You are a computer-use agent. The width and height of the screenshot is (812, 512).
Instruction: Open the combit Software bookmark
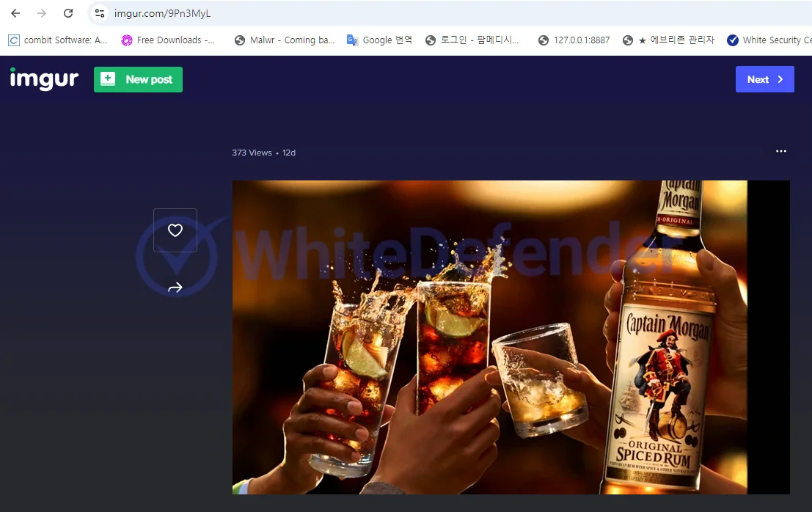coord(59,40)
